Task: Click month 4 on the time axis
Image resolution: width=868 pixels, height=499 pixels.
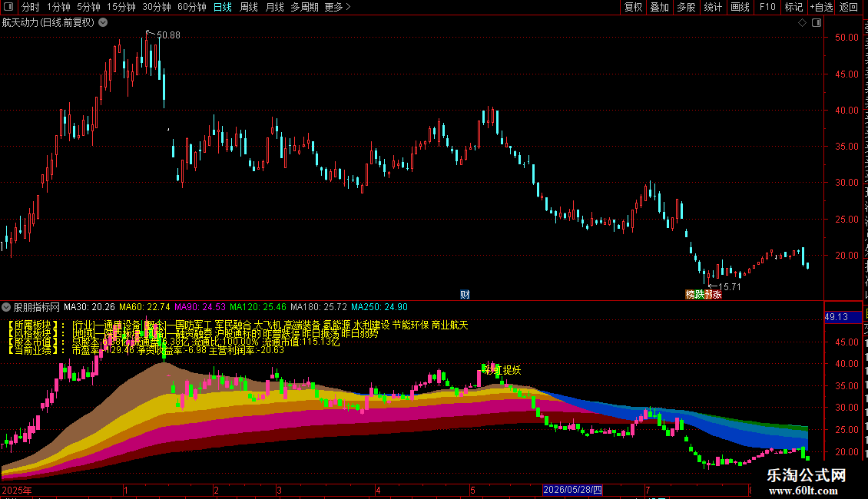Action: click(x=378, y=490)
